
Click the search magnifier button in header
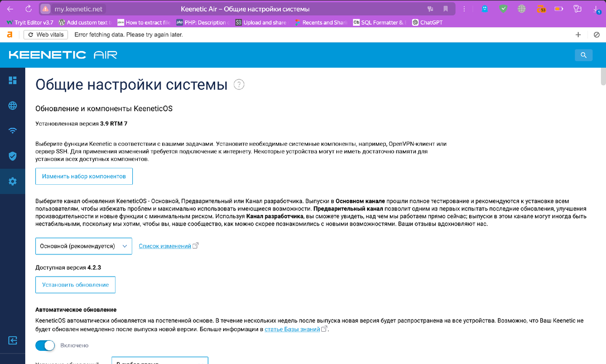pos(583,55)
